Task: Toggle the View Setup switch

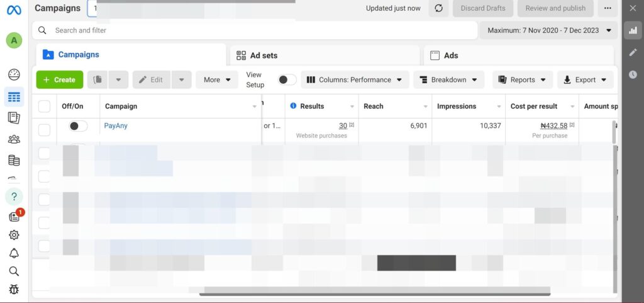Action: coord(287,80)
